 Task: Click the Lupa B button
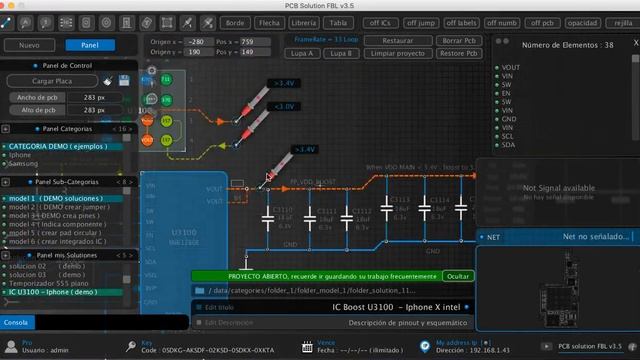tap(341, 53)
